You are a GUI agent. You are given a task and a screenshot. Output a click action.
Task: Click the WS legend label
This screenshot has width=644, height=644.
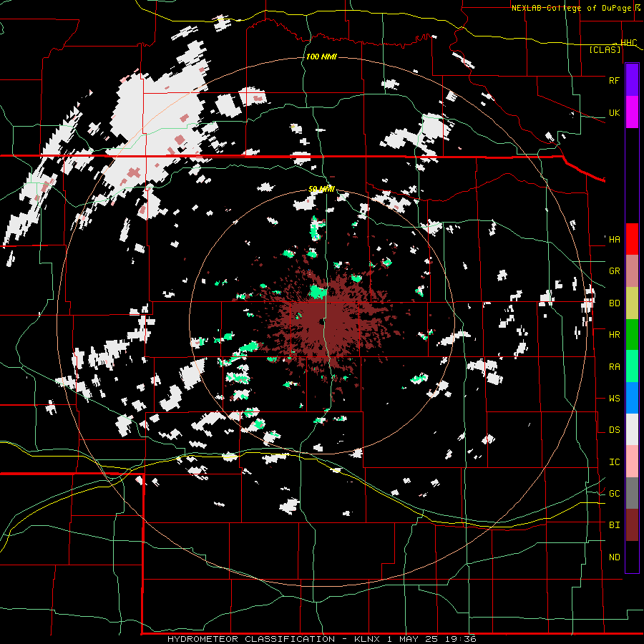pyautogui.click(x=614, y=399)
